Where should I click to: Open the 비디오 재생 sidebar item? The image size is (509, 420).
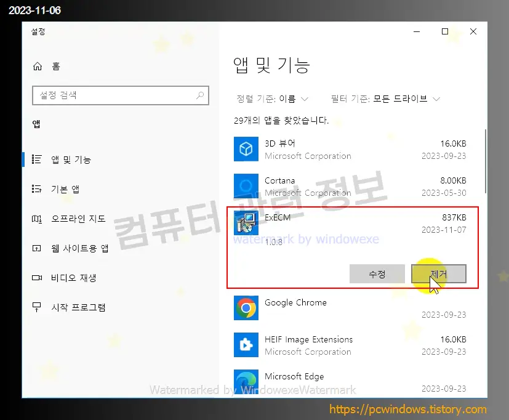pyautogui.click(x=120, y=278)
